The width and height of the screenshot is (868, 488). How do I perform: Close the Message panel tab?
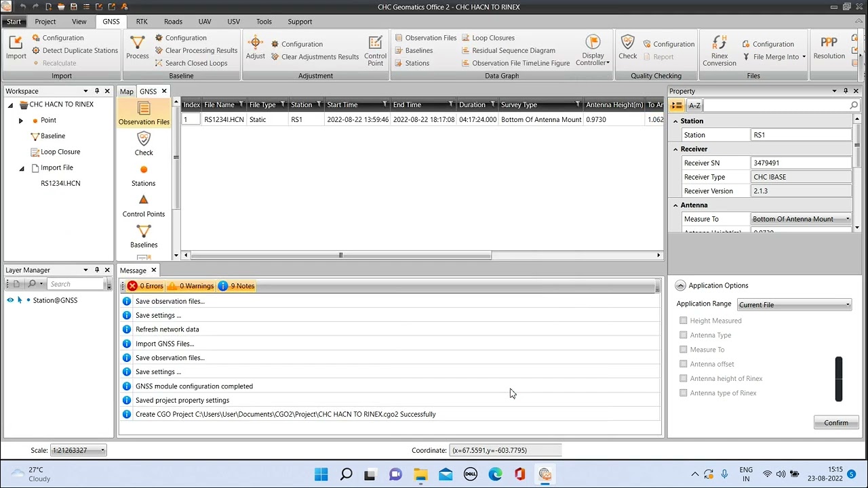point(153,270)
